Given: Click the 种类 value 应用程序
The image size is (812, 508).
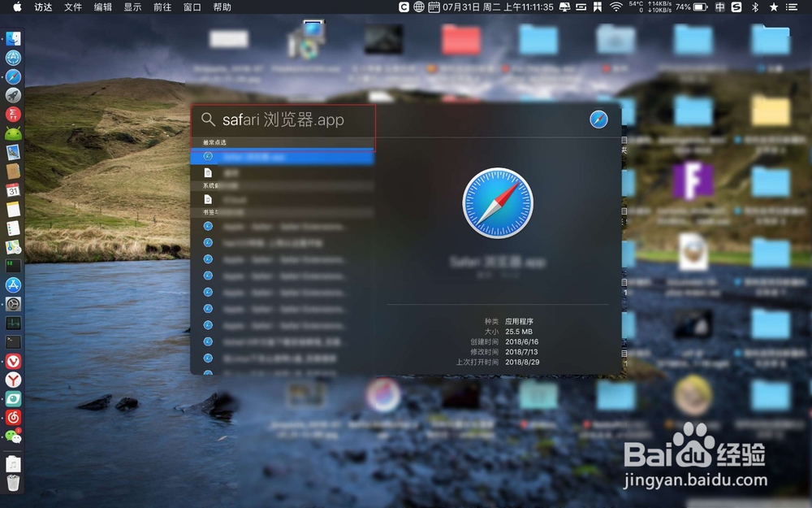Looking at the screenshot, I should (x=519, y=321).
